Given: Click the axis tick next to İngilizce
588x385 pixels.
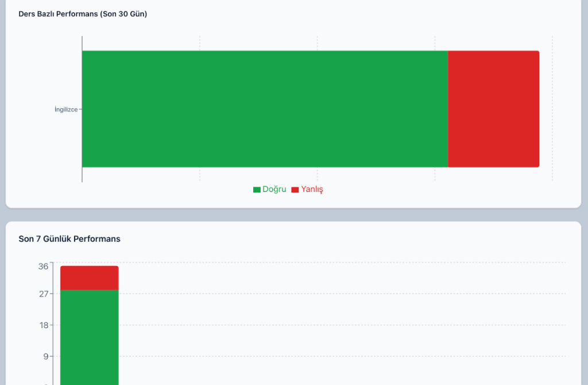Looking at the screenshot, I should tap(80, 109).
